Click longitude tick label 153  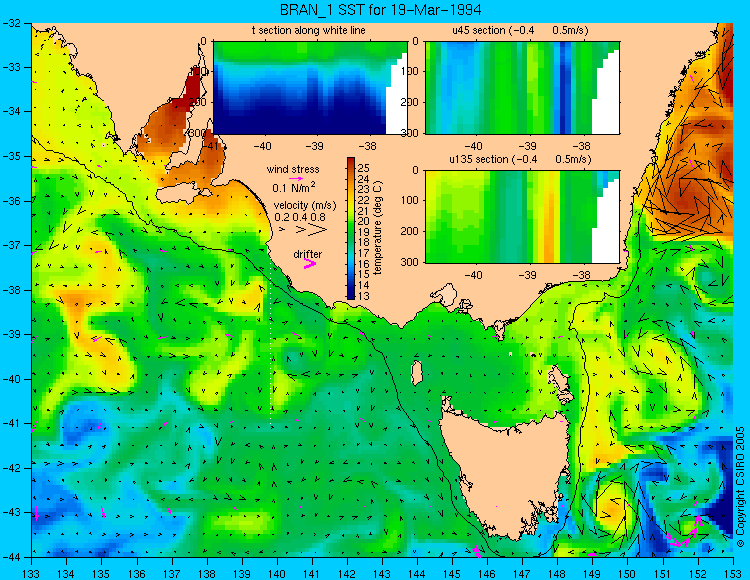click(733, 574)
